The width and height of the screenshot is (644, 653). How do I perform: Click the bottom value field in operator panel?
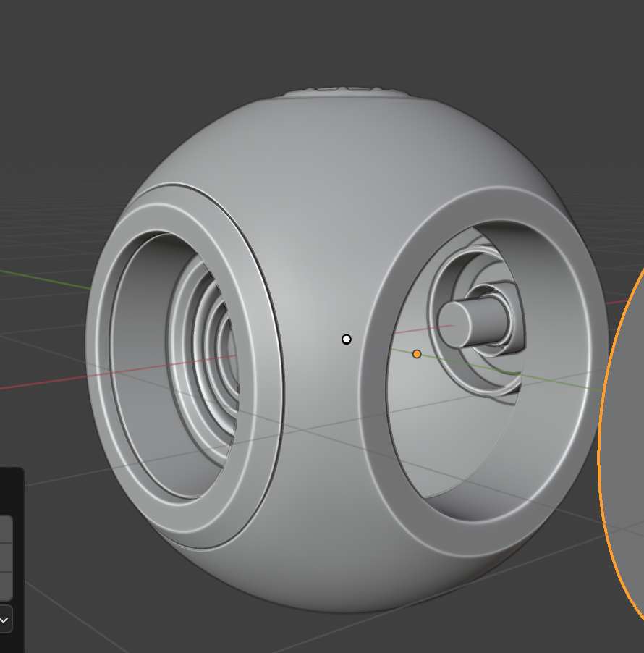5,586
